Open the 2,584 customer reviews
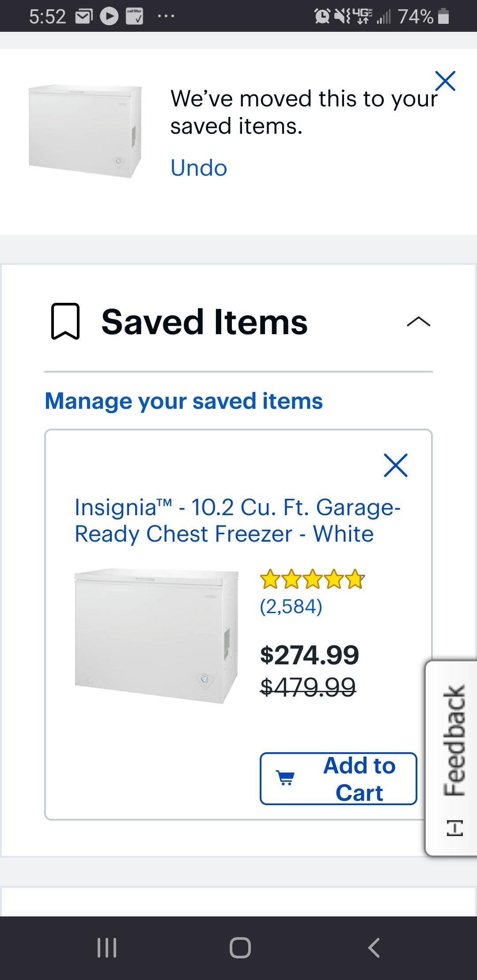Screen dimensions: 477x980 tap(291, 606)
